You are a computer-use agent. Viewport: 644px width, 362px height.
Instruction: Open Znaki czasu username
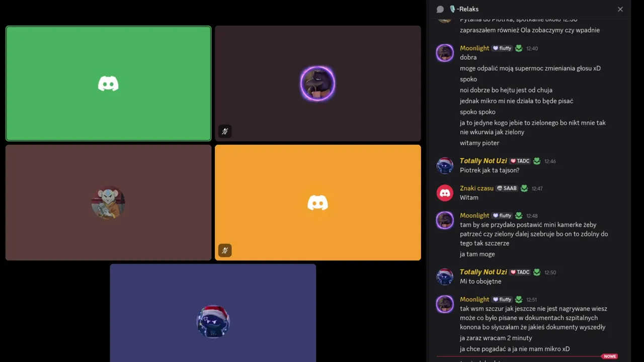[x=476, y=188]
